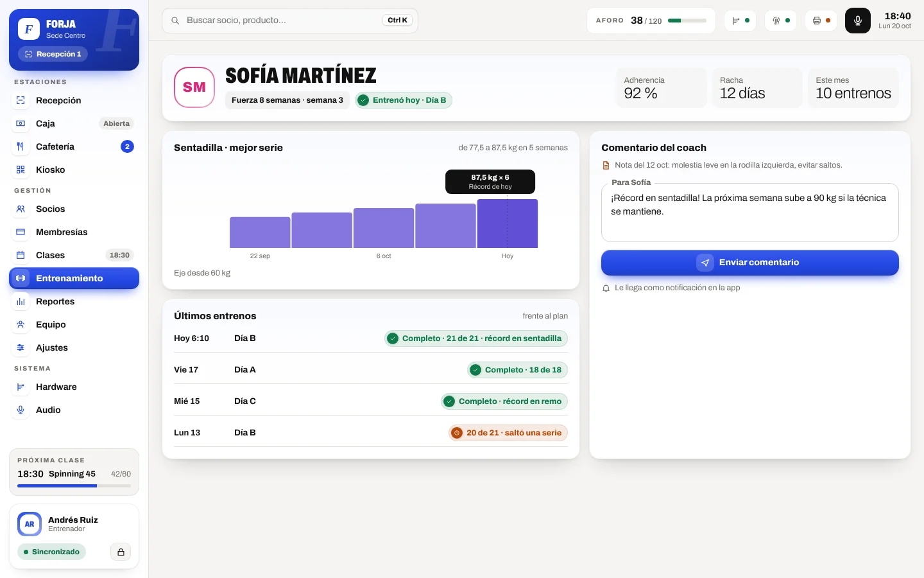Click the Ajustes sliders icon
This screenshot has width=924, height=578.
click(x=21, y=347)
